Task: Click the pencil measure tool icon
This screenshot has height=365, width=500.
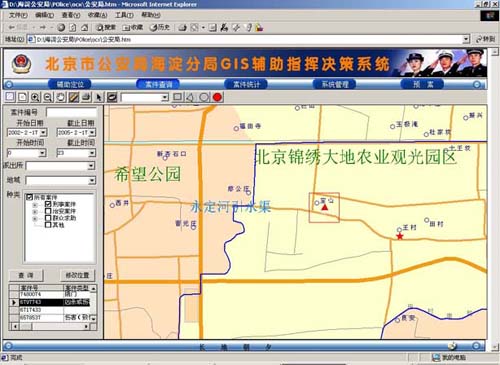Action: coord(74,97)
